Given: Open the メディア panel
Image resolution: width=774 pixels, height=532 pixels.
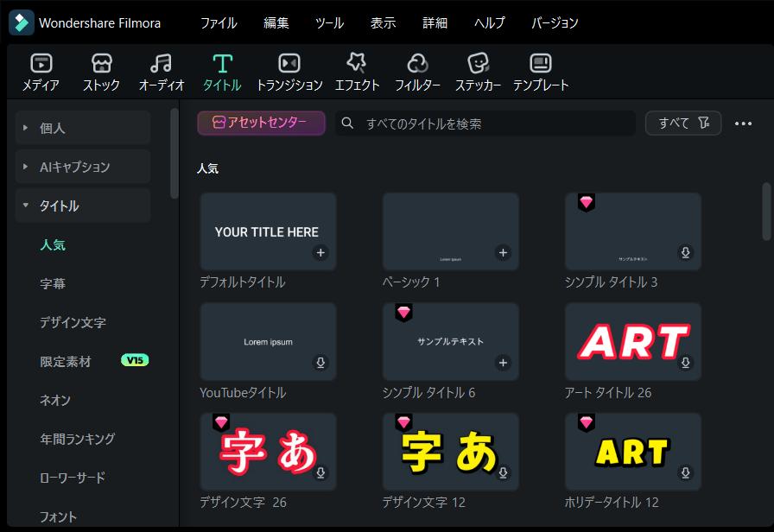Looking at the screenshot, I should [x=40, y=71].
